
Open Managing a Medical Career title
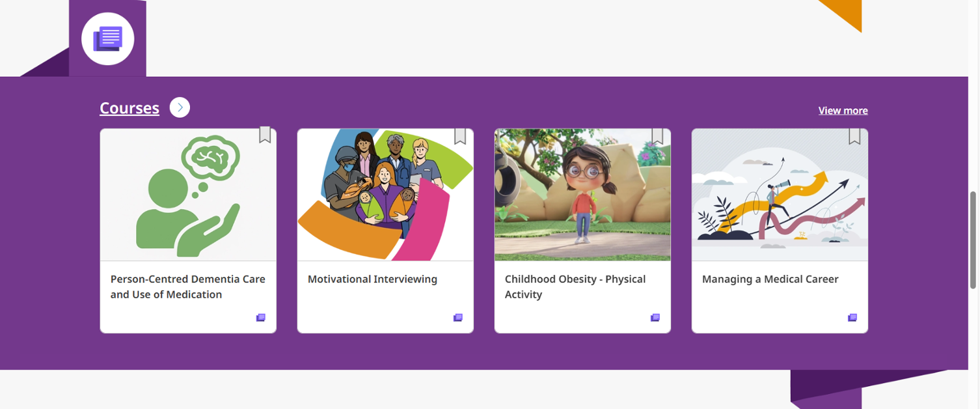[x=770, y=279]
